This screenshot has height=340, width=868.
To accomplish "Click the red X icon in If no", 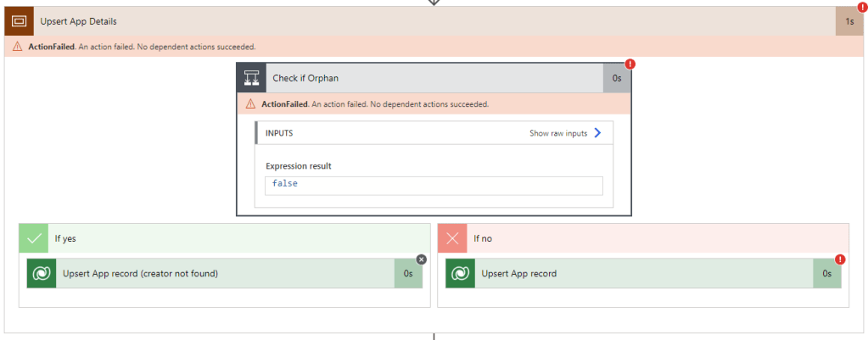I will [x=452, y=238].
